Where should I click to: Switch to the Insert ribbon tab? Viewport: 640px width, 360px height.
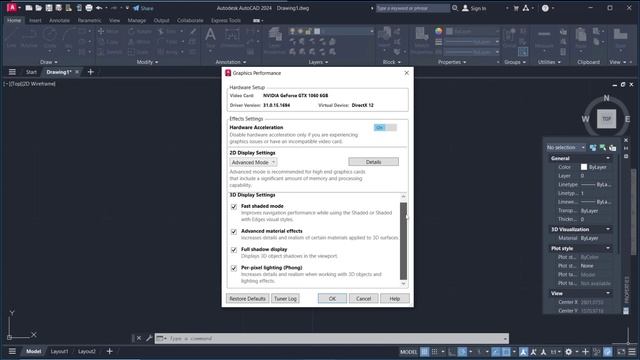tap(35, 20)
